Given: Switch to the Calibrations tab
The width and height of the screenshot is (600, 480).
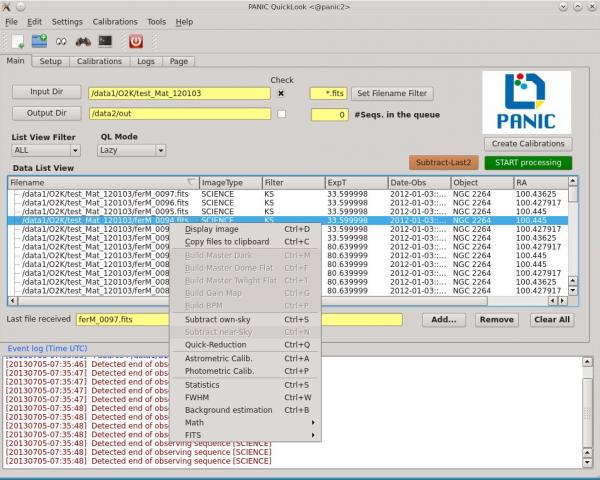Looking at the screenshot, I should [99, 61].
